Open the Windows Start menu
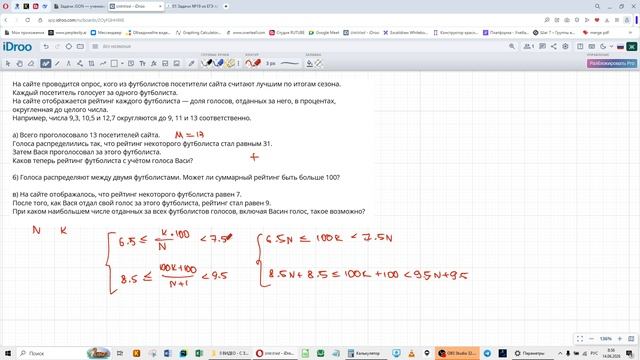Image resolution: width=640 pixels, height=360 pixels. coord(7,353)
